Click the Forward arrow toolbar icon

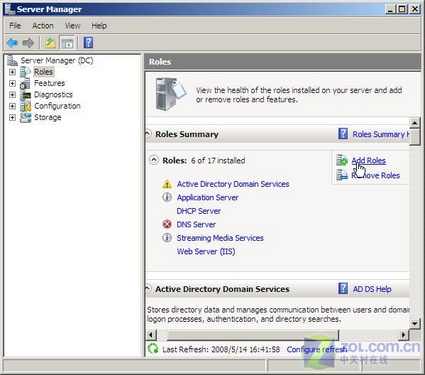coord(28,43)
